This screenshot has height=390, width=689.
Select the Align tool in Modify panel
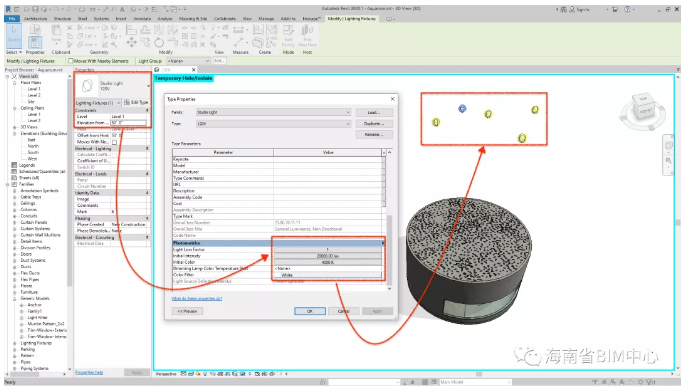[x=131, y=30]
